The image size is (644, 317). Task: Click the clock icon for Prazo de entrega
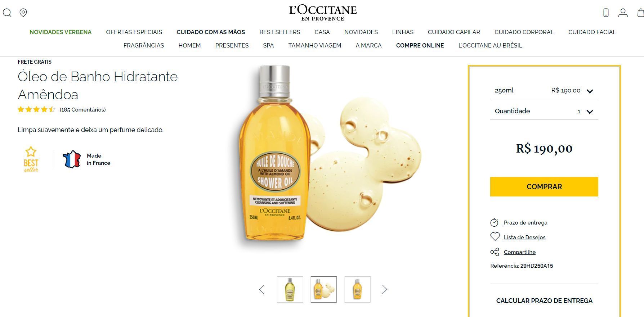[x=494, y=222]
